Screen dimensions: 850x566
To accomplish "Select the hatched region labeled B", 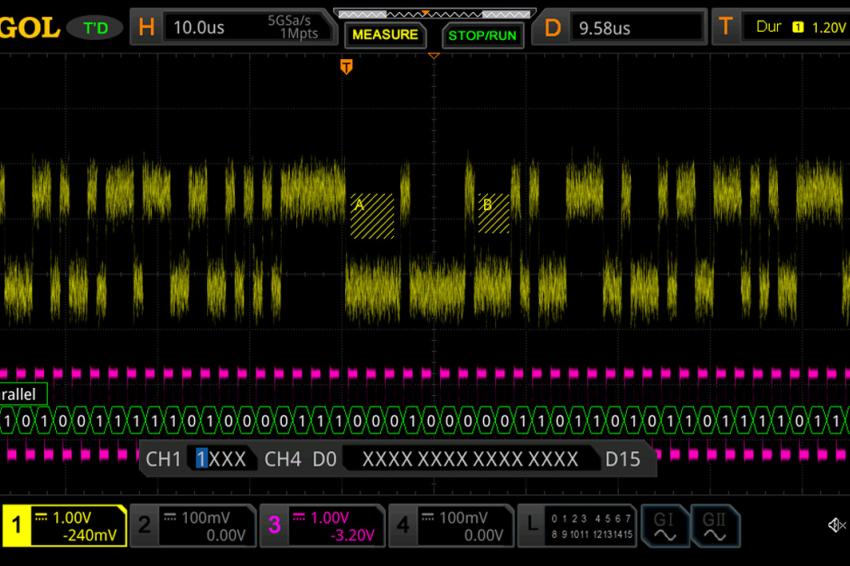I will tap(494, 214).
